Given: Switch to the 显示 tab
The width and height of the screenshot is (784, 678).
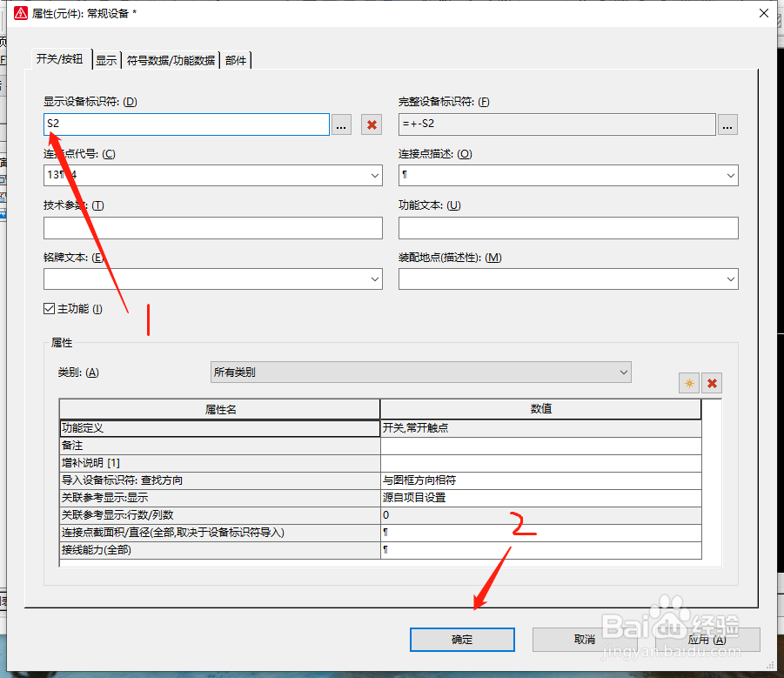Looking at the screenshot, I should [x=106, y=61].
